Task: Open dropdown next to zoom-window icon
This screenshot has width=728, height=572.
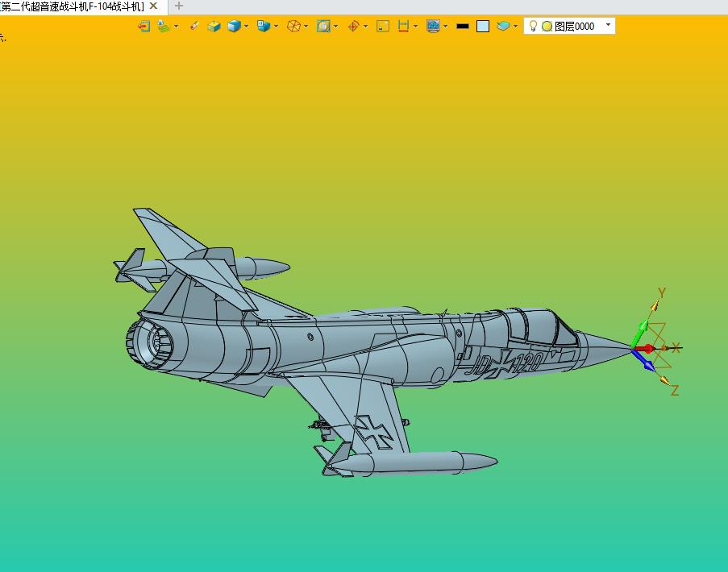Action: coord(335,27)
